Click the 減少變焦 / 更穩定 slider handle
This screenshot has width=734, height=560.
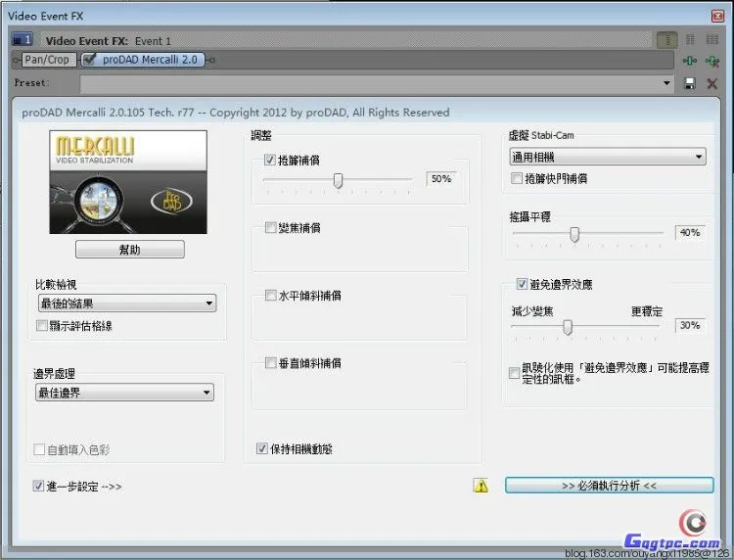568,327
